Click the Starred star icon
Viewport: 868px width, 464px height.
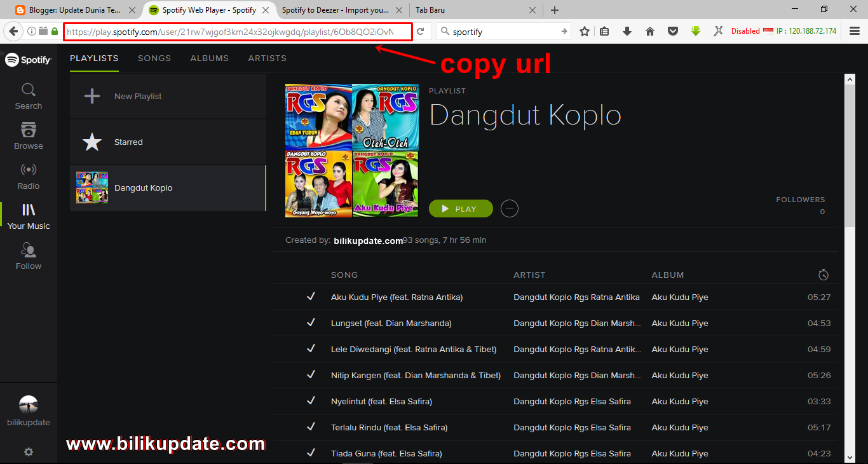(92, 142)
